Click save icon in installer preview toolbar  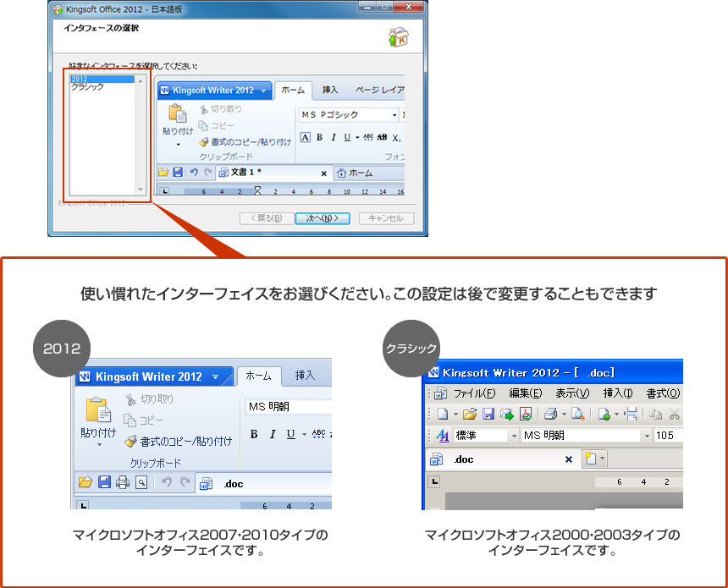click(x=178, y=173)
